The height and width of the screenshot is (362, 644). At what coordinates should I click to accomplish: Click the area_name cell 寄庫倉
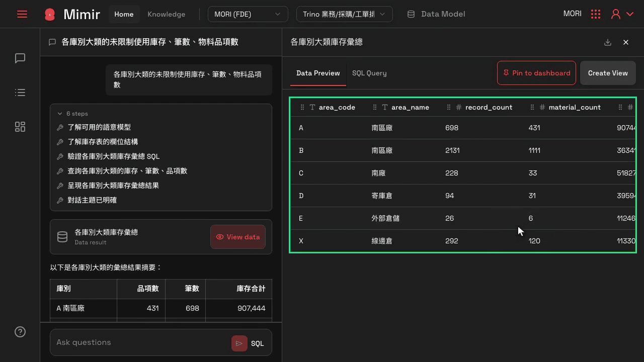coord(382,196)
